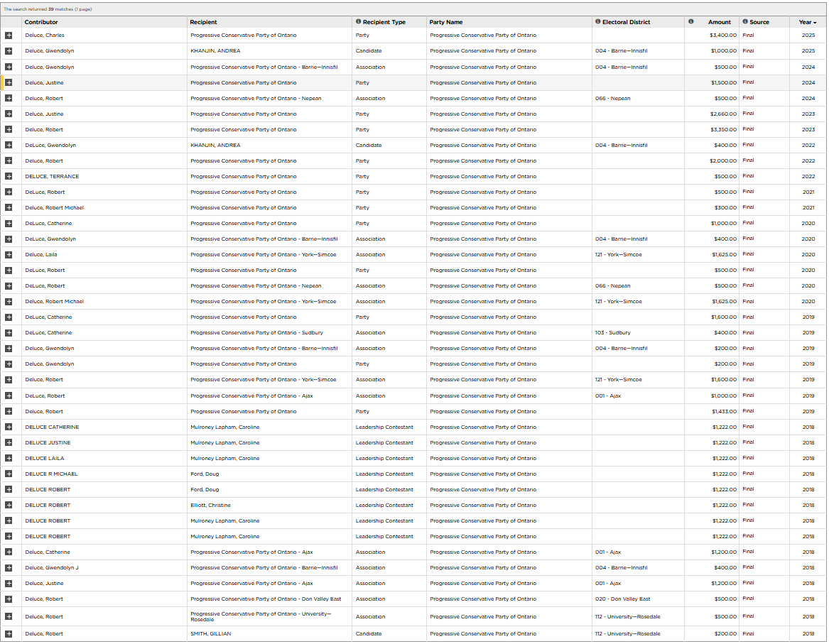Sort by the Amount column header
Screen dimensions: 829x644
[719, 22]
